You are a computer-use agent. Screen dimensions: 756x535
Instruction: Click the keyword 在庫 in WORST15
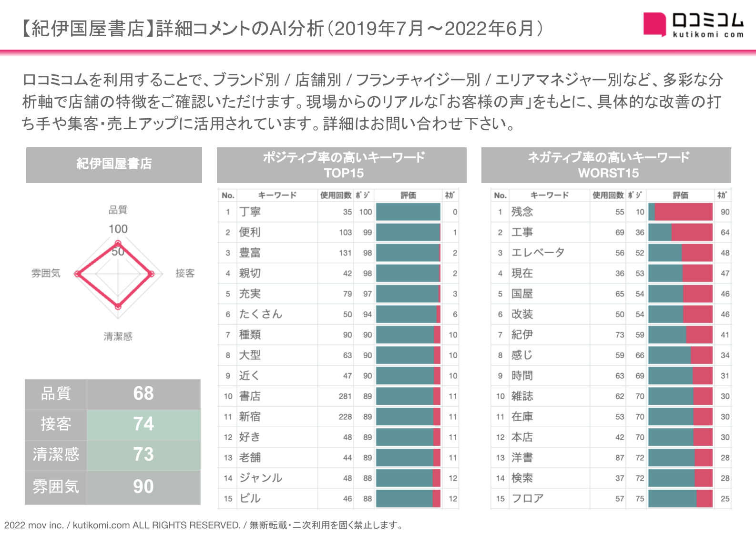coord(522,417)
